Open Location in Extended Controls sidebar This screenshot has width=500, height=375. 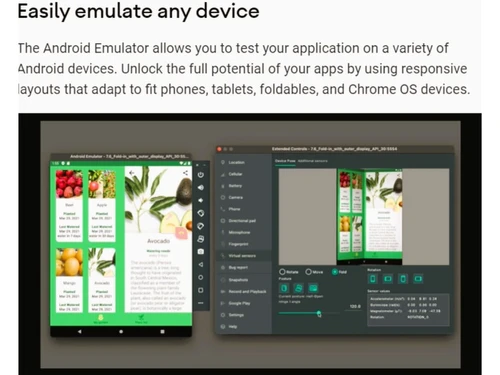244,162
